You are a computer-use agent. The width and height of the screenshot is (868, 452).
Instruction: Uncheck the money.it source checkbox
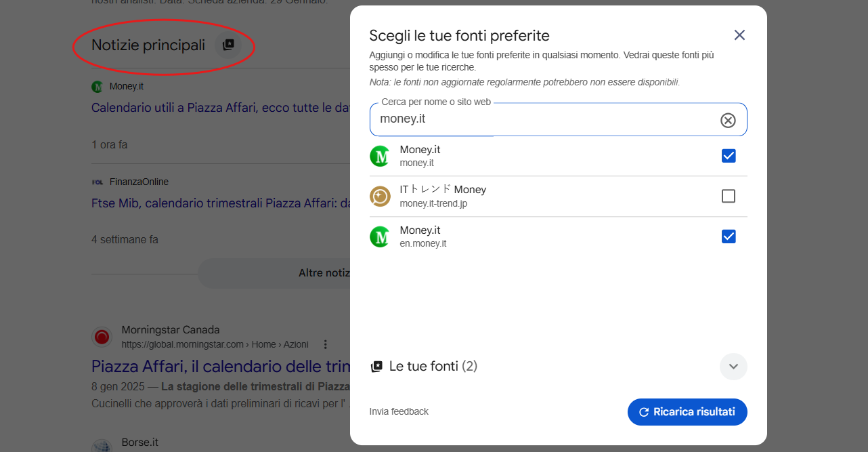729,156
